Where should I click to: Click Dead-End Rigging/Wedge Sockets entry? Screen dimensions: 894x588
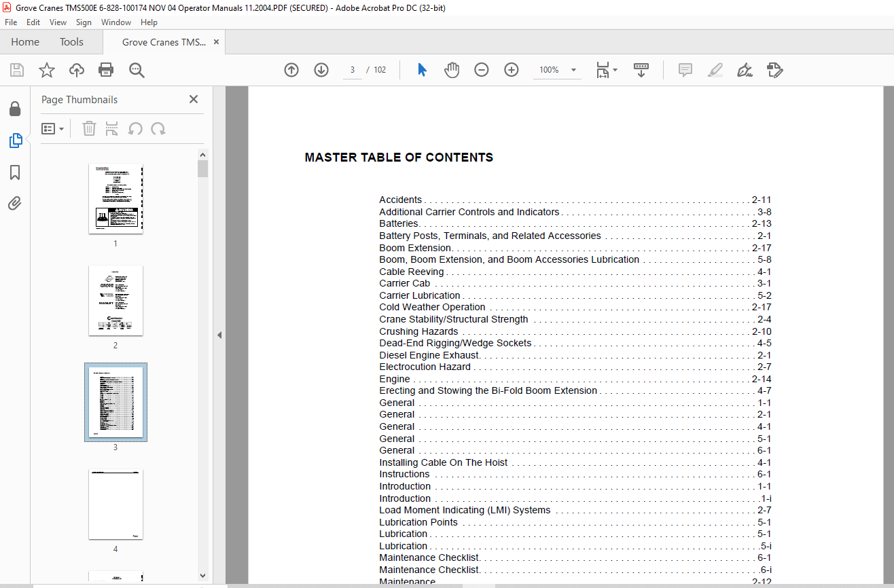(x=575, y=343)
